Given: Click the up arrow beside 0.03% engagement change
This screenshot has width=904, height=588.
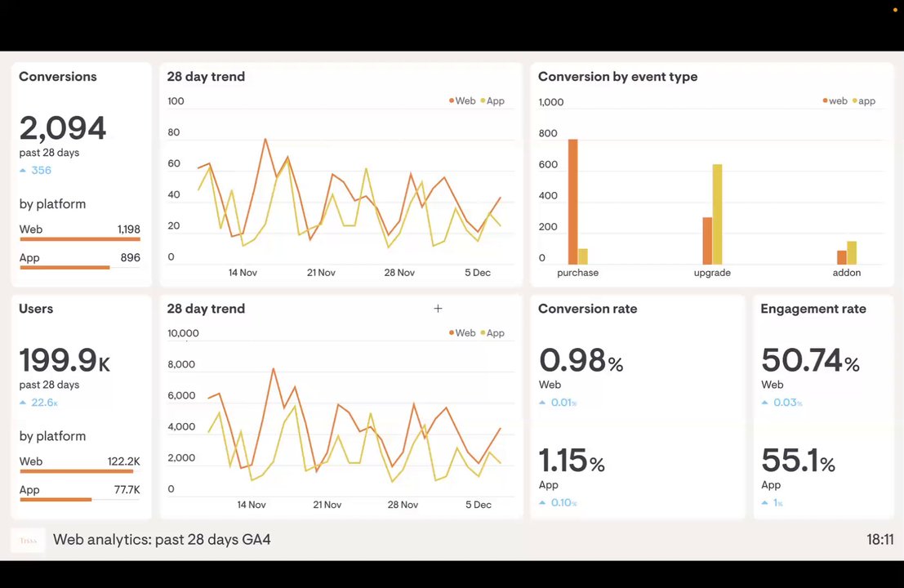Looking at the screenshot, I should click(x=765, y=403).
